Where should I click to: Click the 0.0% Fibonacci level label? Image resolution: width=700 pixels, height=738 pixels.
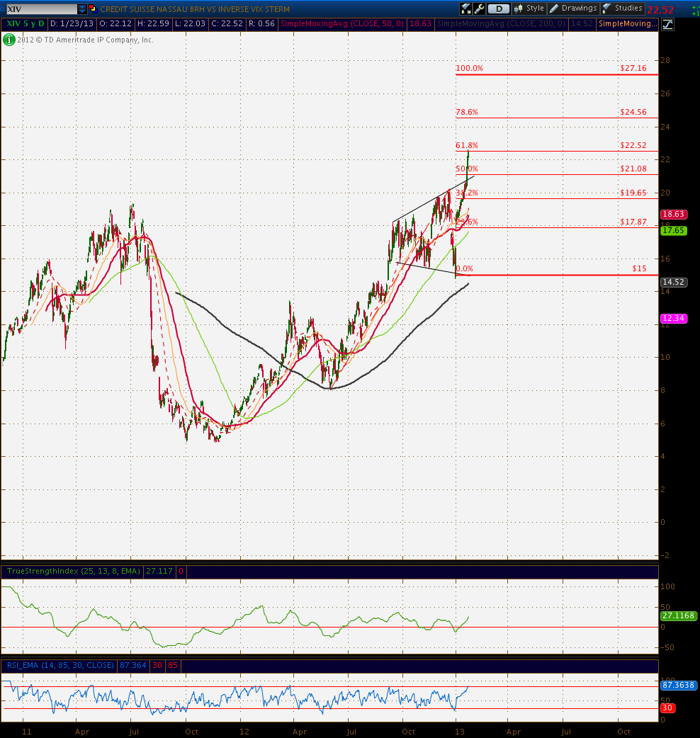pos(465,268)
